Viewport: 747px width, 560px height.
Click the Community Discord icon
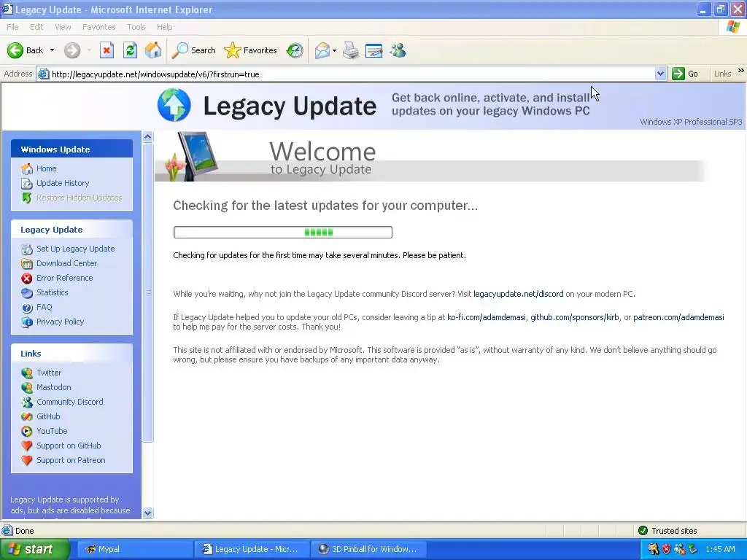tap(27, 402)
